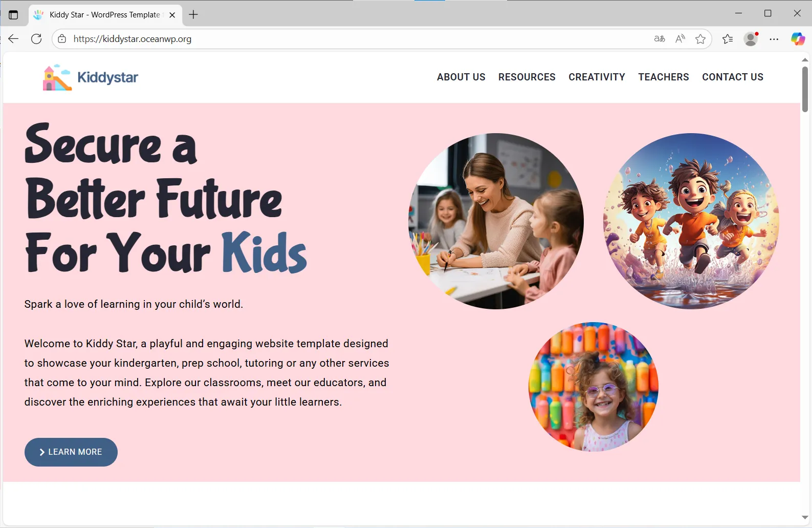The height and width of the screenshot is (528, 812).
Task: Click the browser back arrow
Action: (x=13, y=39)
